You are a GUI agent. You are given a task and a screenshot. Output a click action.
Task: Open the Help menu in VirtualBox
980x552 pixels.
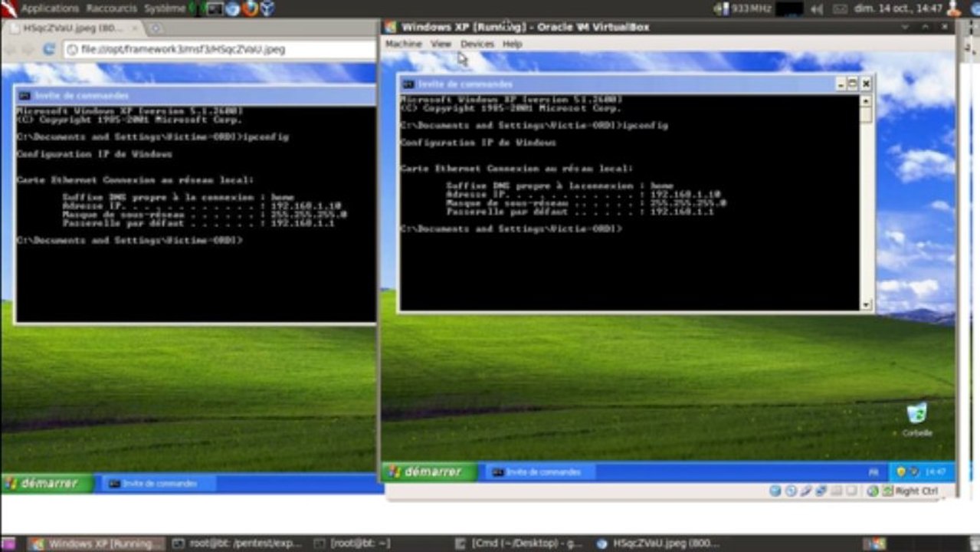(512, 44)
